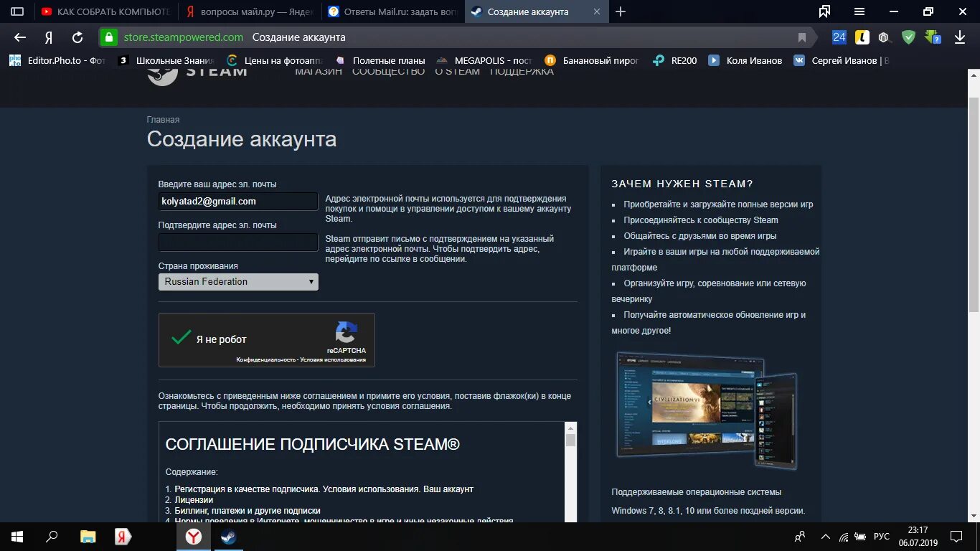Viewport: 980px width, 551px height.
Task: Open МАГАЗИН in Steam navigation
Action: tap(319, 72)
